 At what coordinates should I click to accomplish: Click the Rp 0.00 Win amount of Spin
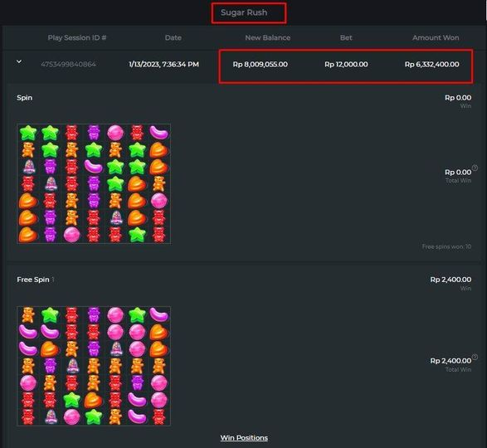(x=458, y=98)
